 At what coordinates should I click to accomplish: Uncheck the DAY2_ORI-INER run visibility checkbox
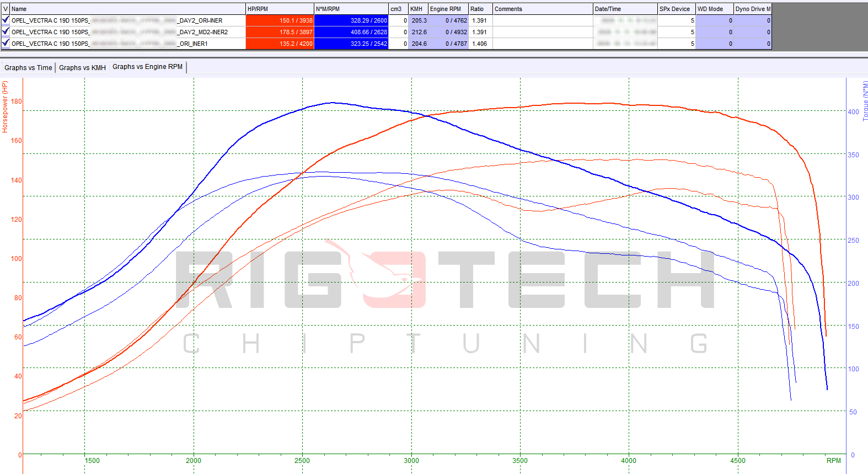tap(6, 20)
